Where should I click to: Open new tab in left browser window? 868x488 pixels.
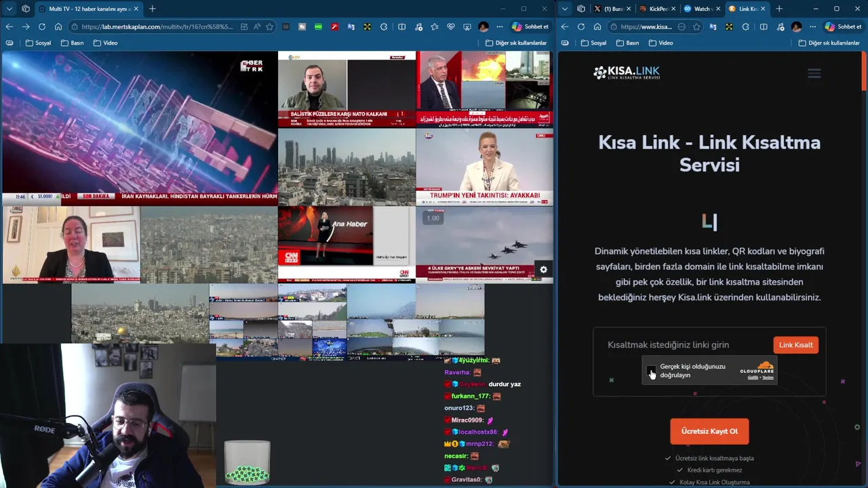click(152, 9)
